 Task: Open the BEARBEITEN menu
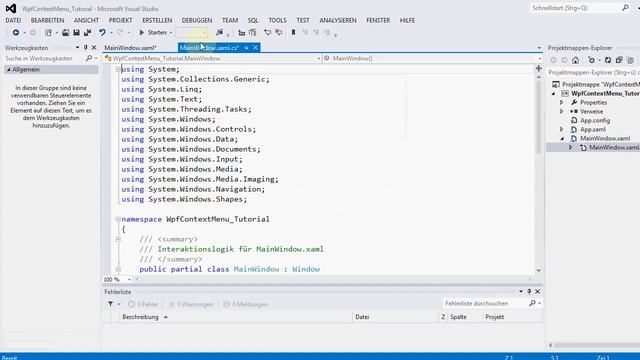point(47,20)
